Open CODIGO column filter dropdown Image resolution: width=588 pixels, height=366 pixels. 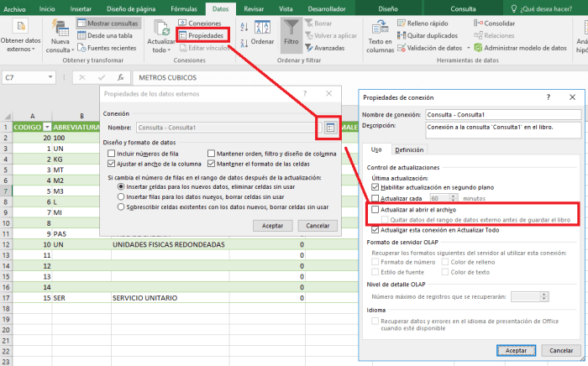pyautogui.click(x=47, y=128)
